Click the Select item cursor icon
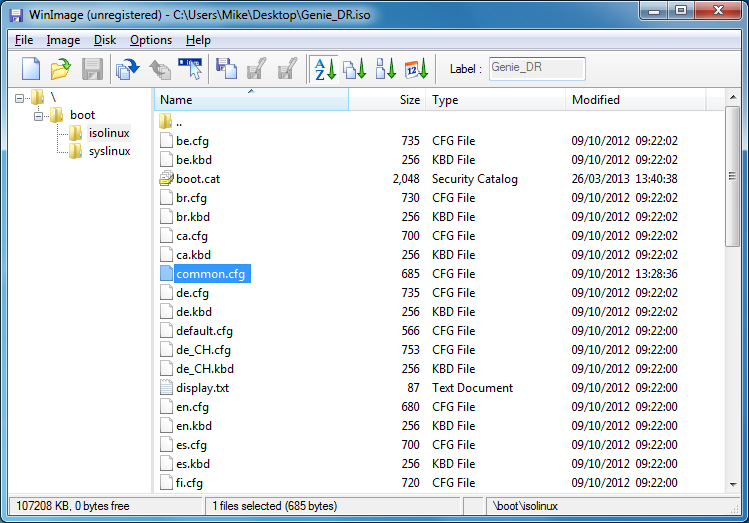The image size is (749, 523). (x=191, y=69)
